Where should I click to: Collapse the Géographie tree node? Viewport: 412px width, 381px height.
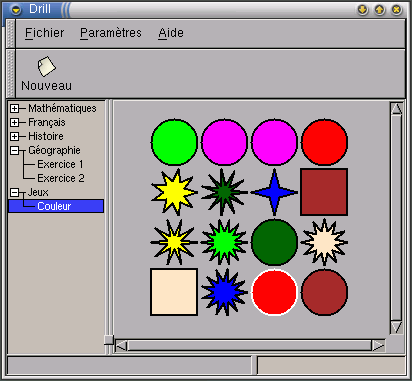coord(14,150)
